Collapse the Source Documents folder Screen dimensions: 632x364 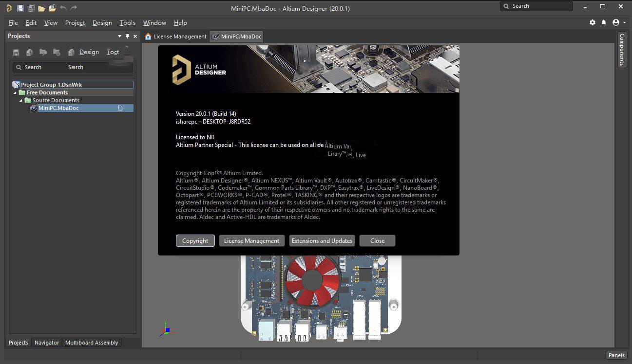[21, 100]
